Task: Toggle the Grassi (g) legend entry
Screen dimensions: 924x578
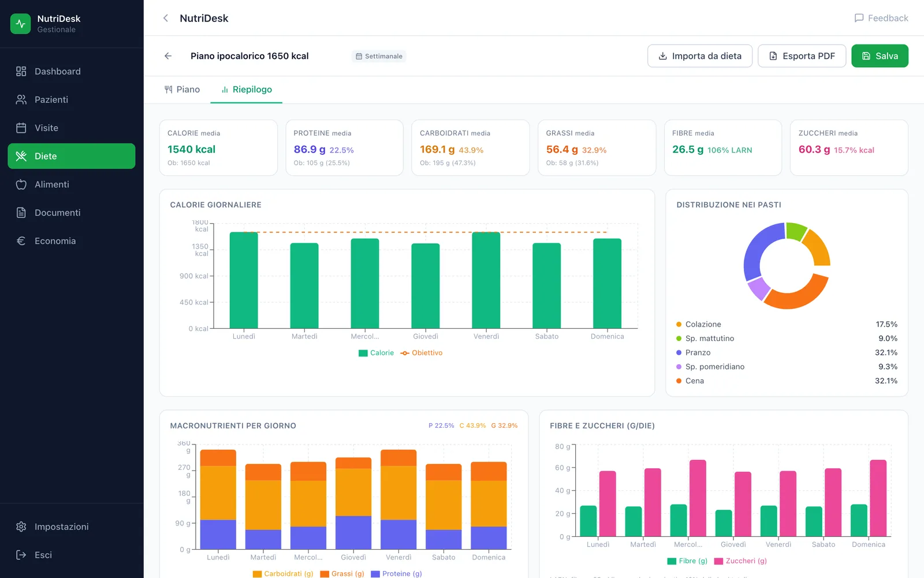Action: coord(342,574)
